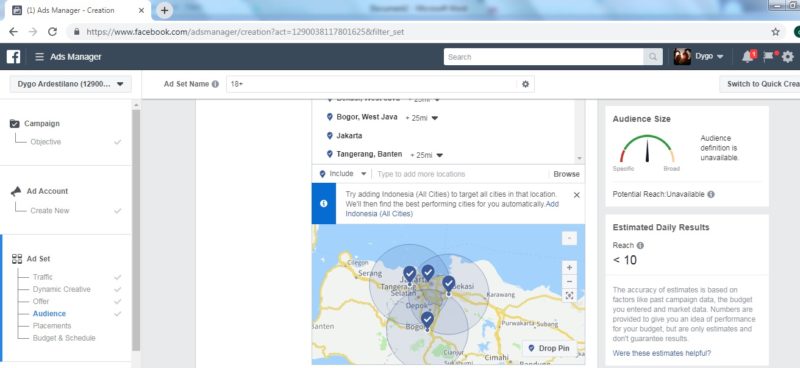Bookmark page with star icon
Image resolution: width=800 pixels, height=368 pixels.
pyautogui.click(x=776, y=32)
